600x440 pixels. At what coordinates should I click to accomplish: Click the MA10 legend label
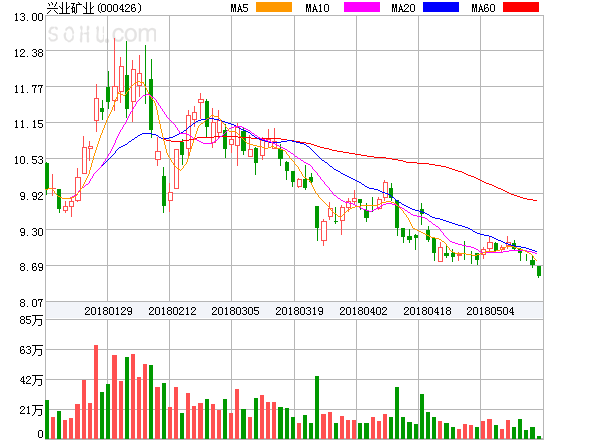pos(317,8)
